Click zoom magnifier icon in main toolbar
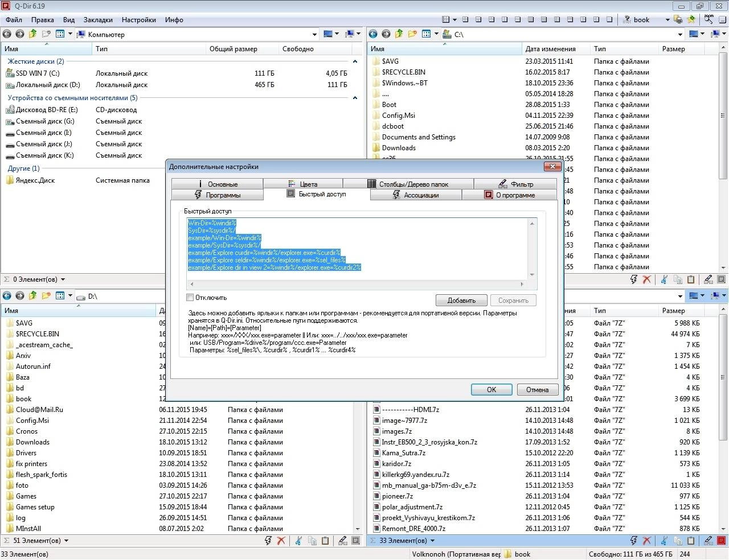The image size is (729, 560). click(x=708, y=19)
